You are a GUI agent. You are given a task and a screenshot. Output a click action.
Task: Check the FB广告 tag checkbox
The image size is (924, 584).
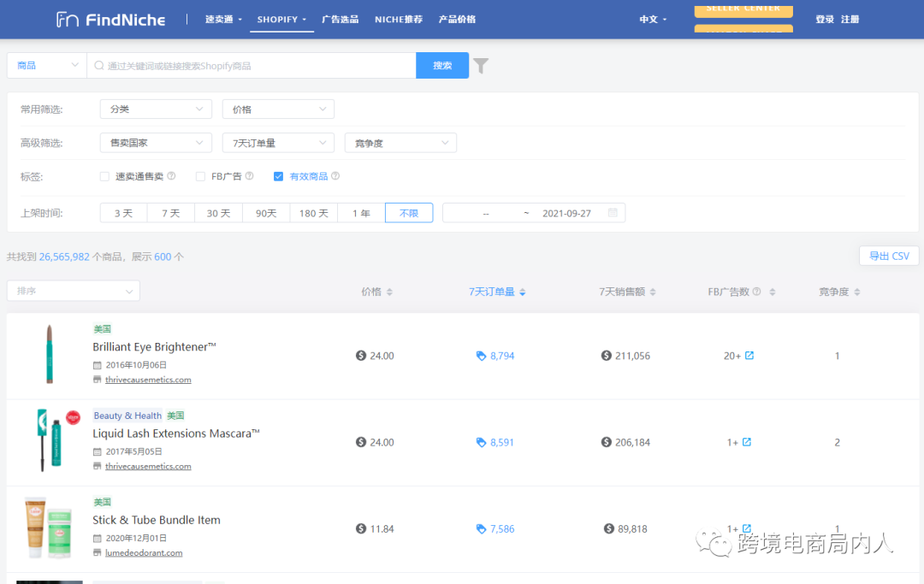pyautogui.click(x=200, y=177)
